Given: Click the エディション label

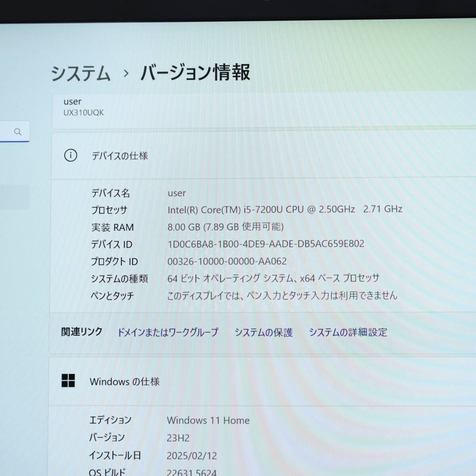Looking at the screenshot, I should point(110,420).
